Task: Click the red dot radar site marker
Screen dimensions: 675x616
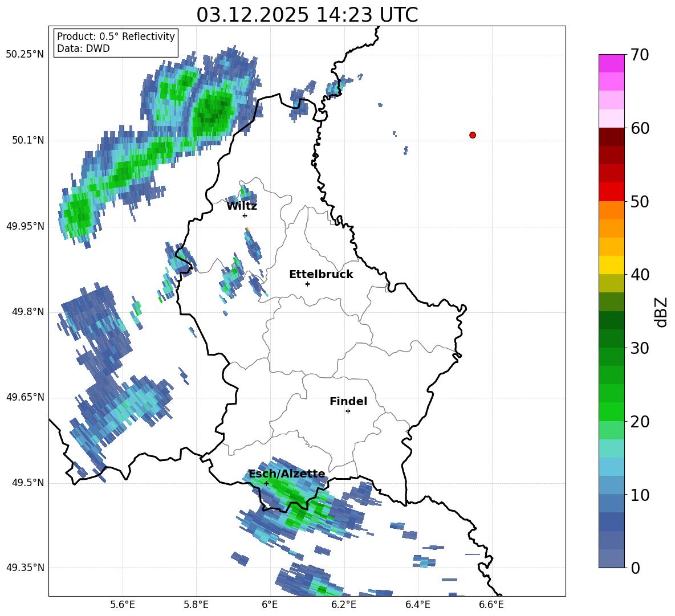Action: click(473, 135)
